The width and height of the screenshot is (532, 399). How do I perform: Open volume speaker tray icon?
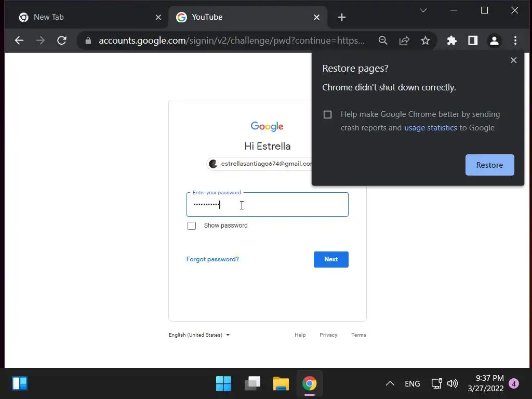[453, 384]
